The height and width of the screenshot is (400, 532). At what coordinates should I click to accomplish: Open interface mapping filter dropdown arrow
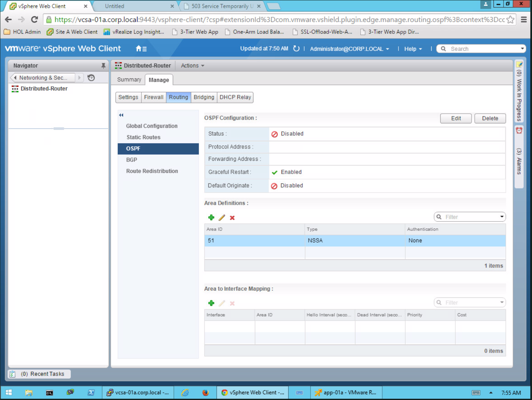pos(502,303)
